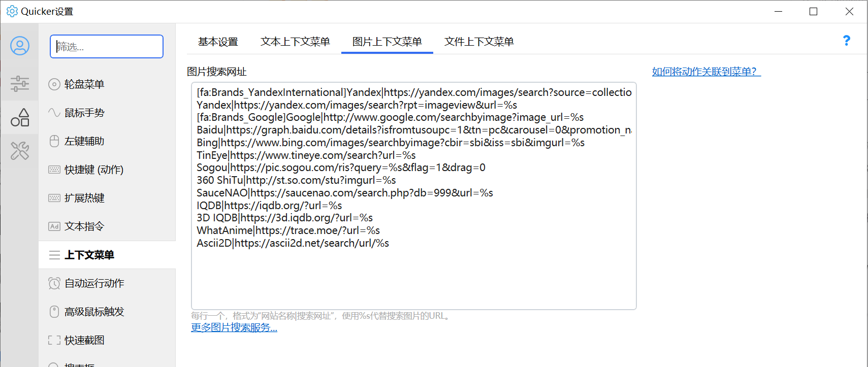The width and height of the screenshot is (868, 367).
Task: Open the user account sidebar icon
Action: 20,46
